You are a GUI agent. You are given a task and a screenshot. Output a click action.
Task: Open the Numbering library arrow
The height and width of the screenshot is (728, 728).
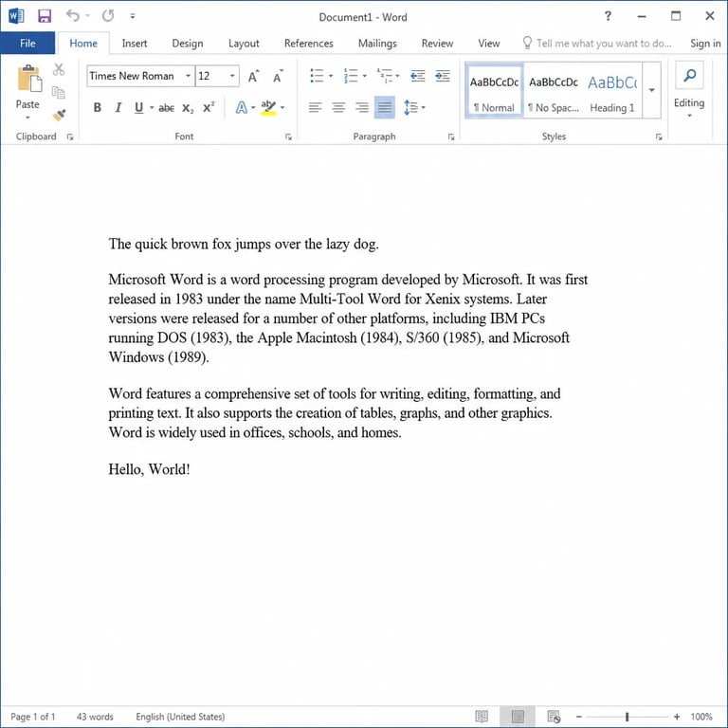tap(364, 76)
